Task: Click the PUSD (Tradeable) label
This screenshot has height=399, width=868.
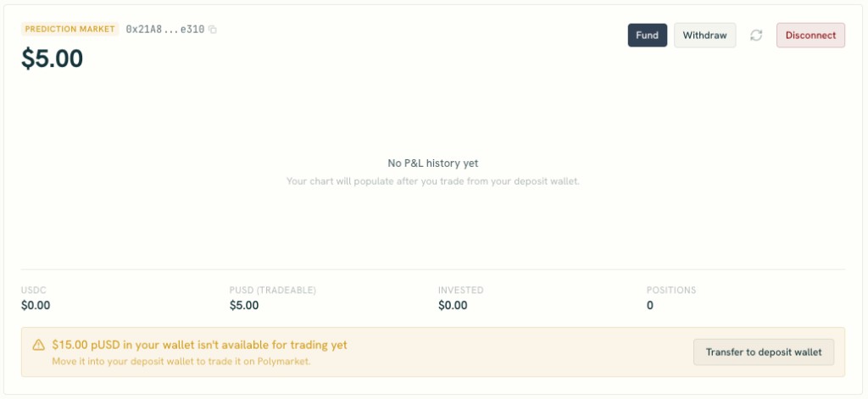Action: tap(272, 290)
